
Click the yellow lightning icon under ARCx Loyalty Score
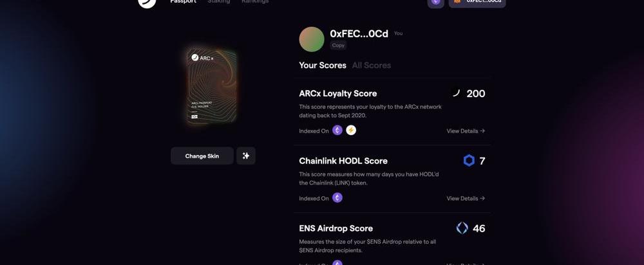(351, 131)
